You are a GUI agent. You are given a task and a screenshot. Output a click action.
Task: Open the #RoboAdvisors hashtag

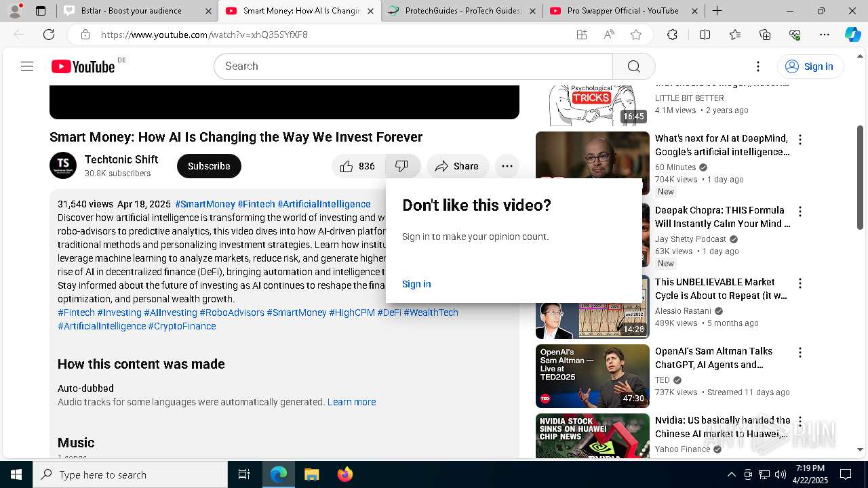tap(232, 312)
